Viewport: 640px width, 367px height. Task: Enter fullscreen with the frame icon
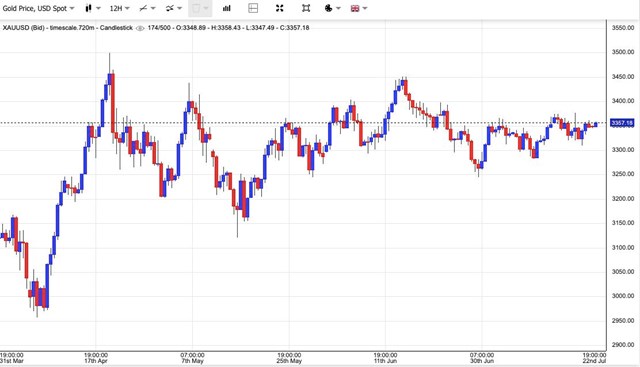coord(306,8)
